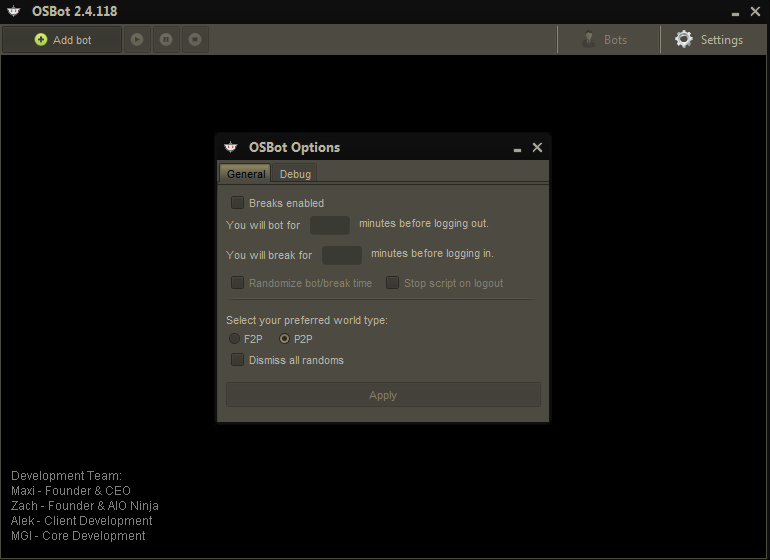Open Settings with the gear icon
Screen dimensions: 770x560
(709, 40)
